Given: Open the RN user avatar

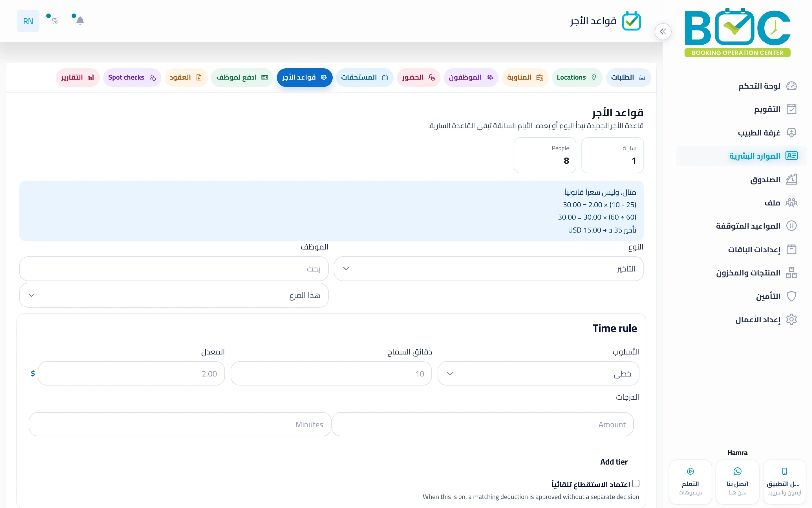Looking at the screenshot, I should pos(28,21).
